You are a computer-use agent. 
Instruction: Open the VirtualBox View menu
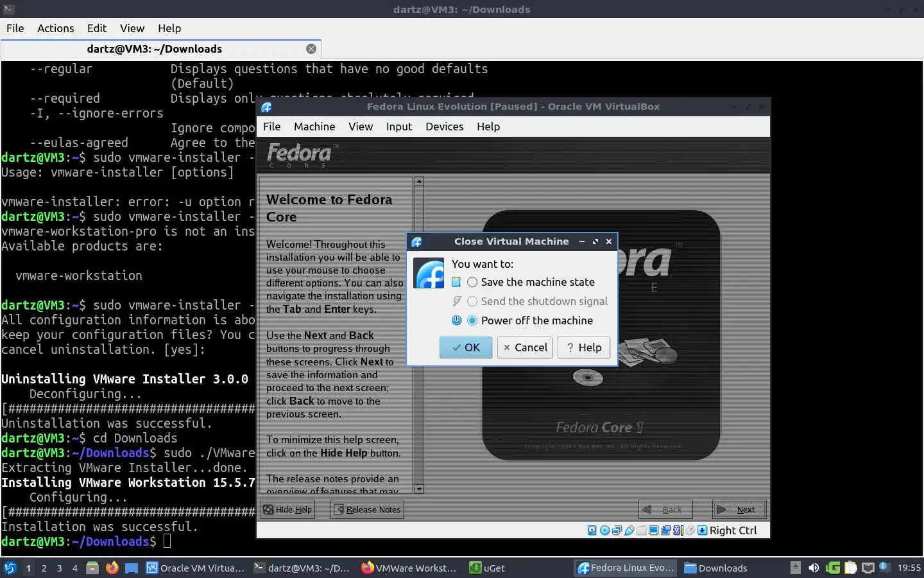[x=361, y=127]
